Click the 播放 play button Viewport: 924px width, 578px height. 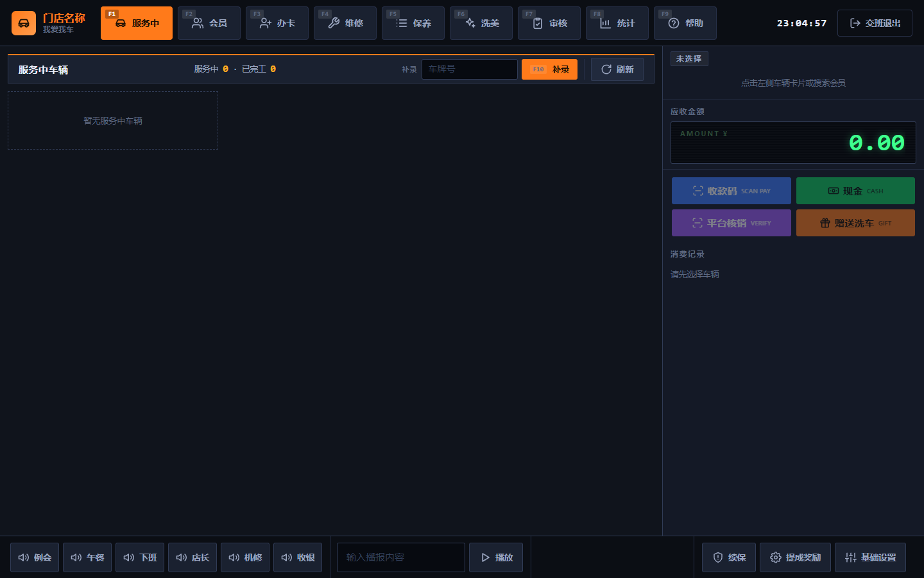tap(496, 557)
